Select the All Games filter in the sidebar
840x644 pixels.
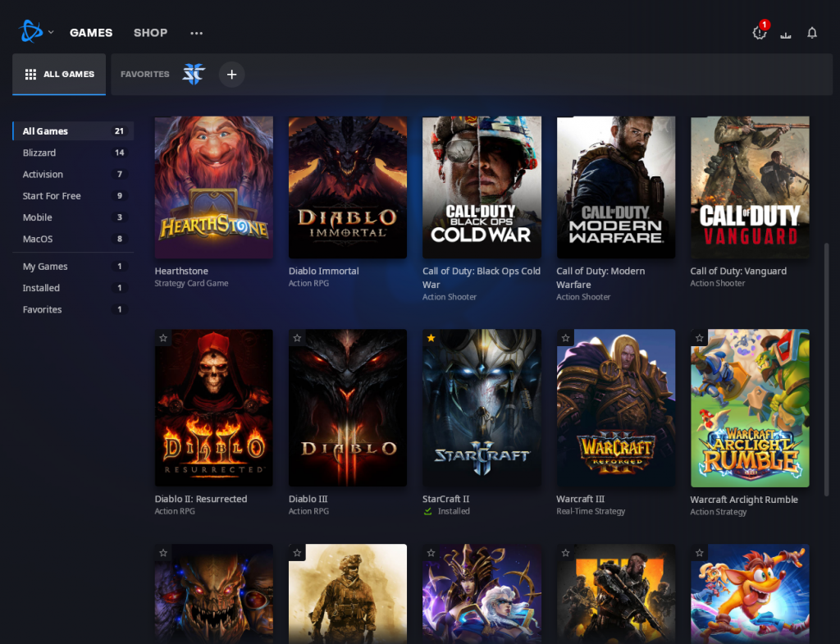tap(73, 131)
